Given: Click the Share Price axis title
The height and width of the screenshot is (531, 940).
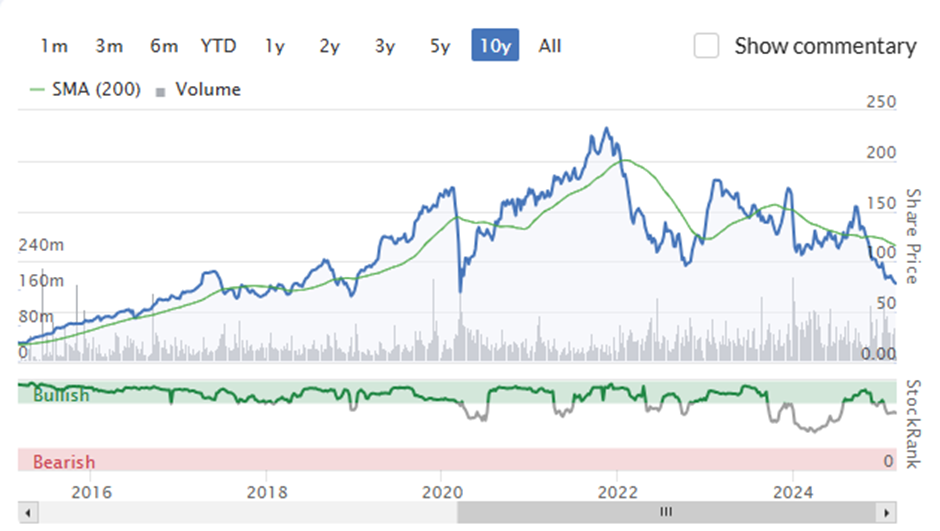Looking at the screenshot, I should (912, 236).
